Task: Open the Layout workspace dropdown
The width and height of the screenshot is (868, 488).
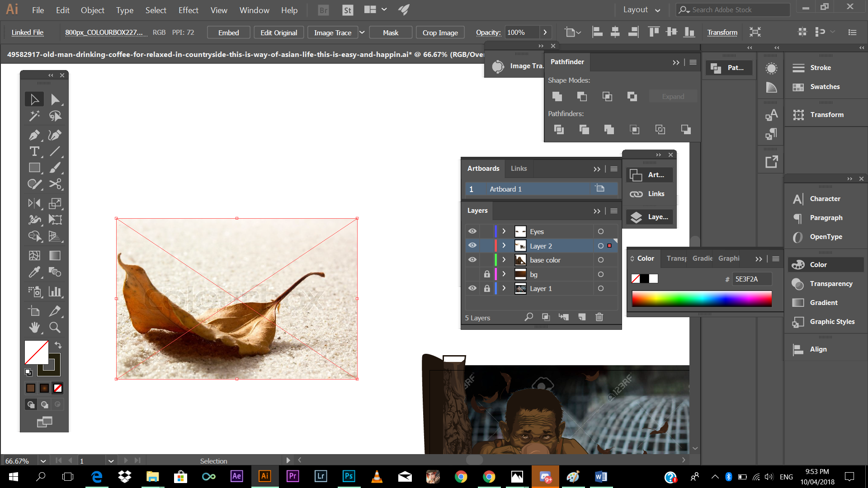Action: point(642,10)
